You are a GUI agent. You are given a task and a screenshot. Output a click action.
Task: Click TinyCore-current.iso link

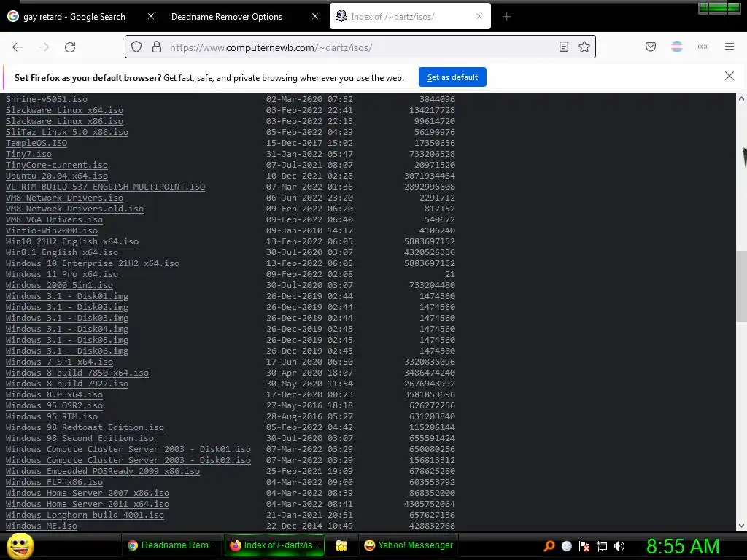pos(57,165)
